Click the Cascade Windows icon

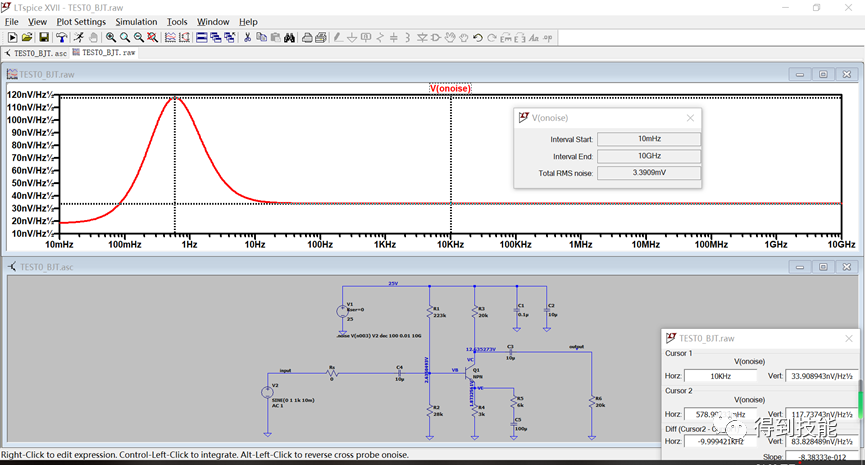point(216,38)
